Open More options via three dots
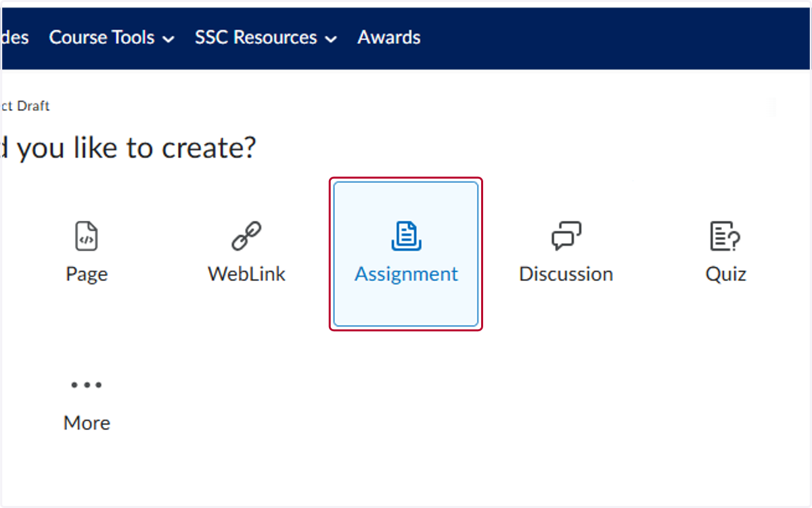812x508 pixels. [87, 385]
